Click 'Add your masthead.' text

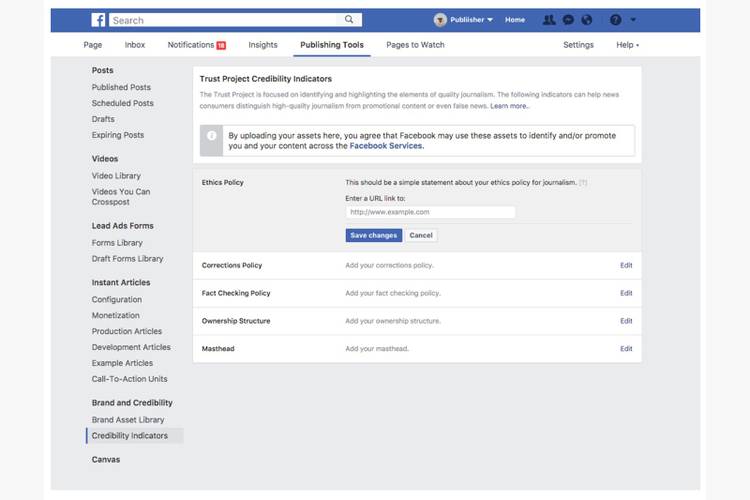click(377, 349)
